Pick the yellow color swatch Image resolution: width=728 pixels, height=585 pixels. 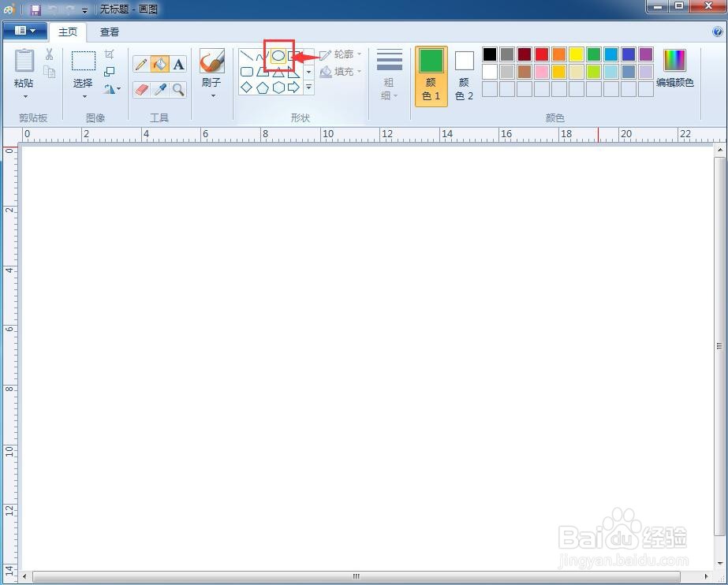click(x=577, y=54)
